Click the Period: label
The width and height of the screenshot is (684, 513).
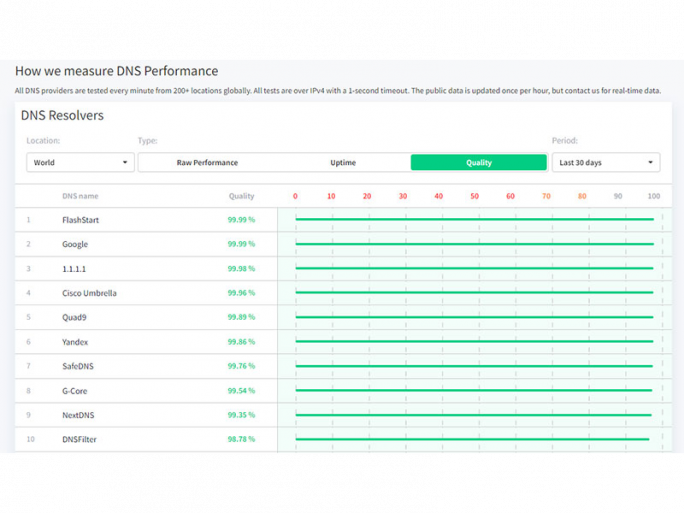pos(565,140)
